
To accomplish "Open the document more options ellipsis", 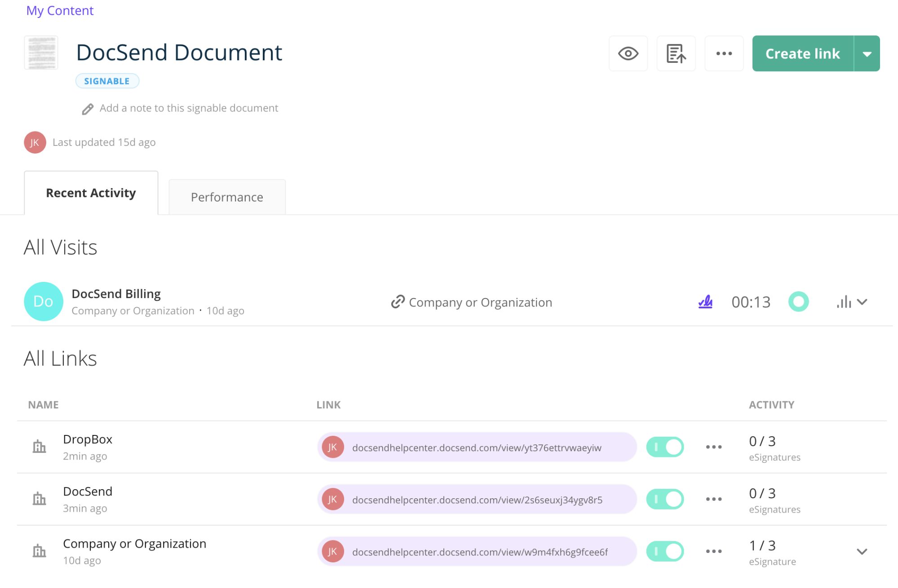I will pos(724,53).
